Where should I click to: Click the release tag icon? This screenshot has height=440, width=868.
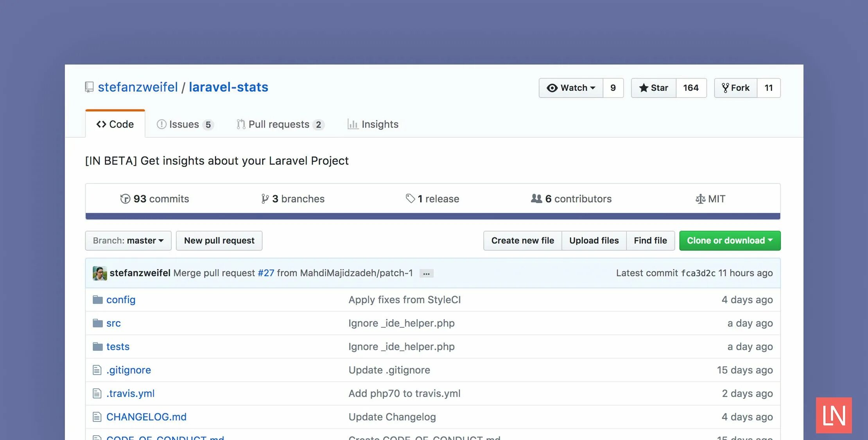pyautogui.click(x=410, y=199)
